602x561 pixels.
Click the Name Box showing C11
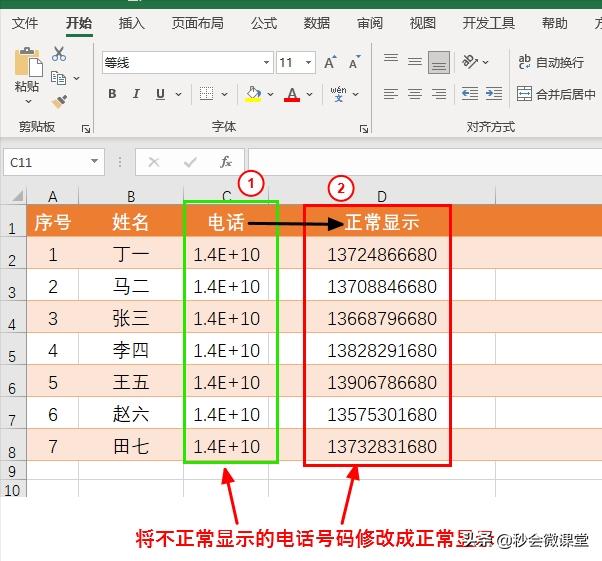click(54, 162)
